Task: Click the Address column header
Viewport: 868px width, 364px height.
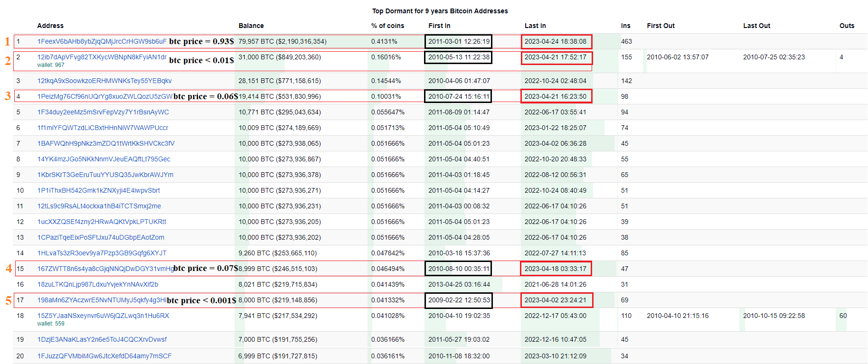Action: 50,26
